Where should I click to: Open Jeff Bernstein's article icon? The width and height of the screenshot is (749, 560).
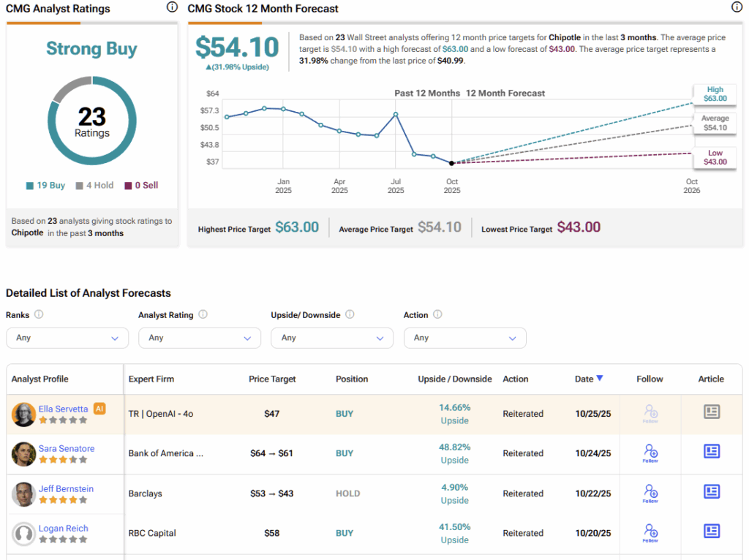coord(711,492)
